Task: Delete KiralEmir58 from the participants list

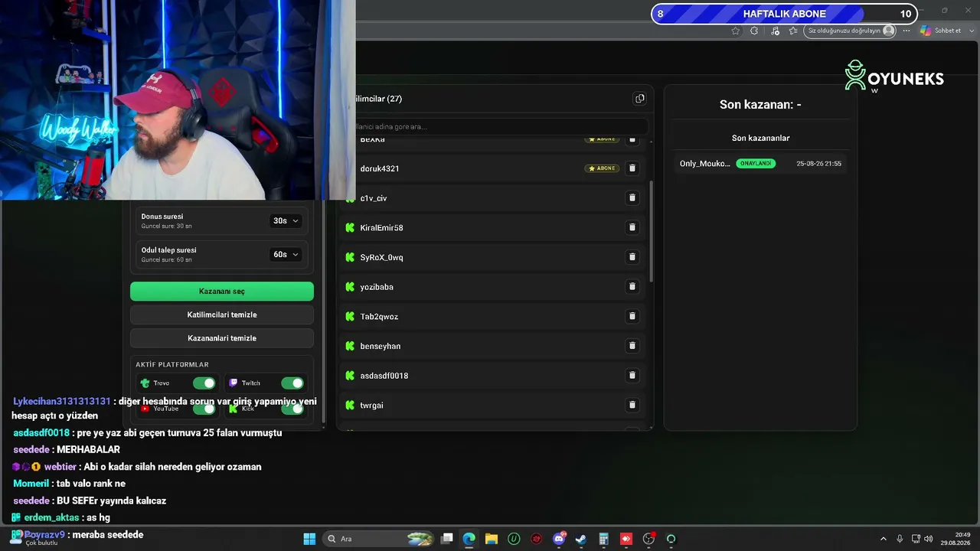Action: (x=632, y=227)
